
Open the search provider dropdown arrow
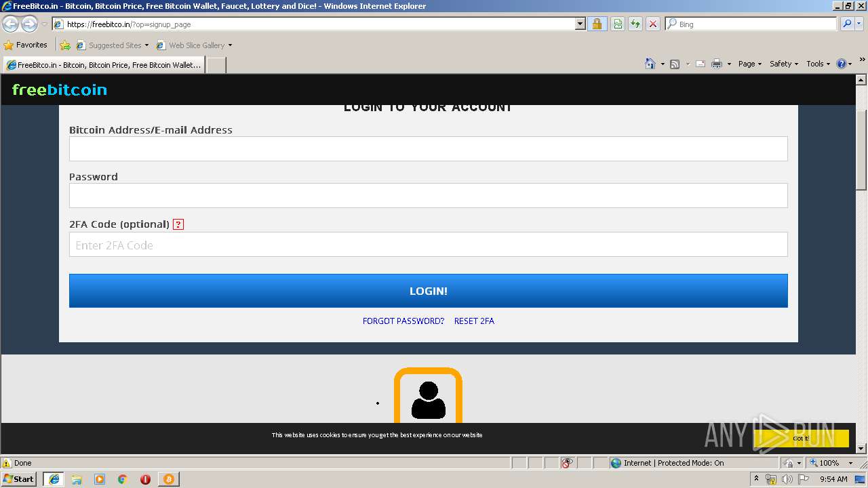(860, 24)
